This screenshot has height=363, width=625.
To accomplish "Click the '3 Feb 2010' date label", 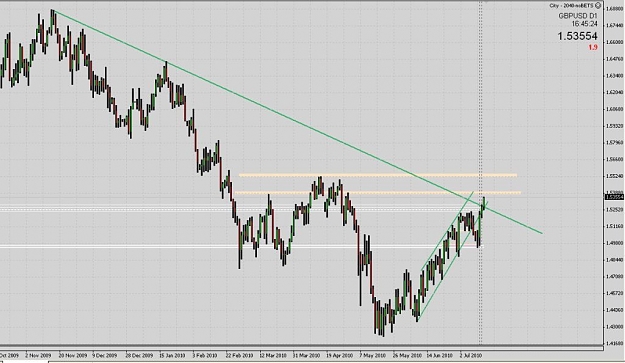I will 204,355.
